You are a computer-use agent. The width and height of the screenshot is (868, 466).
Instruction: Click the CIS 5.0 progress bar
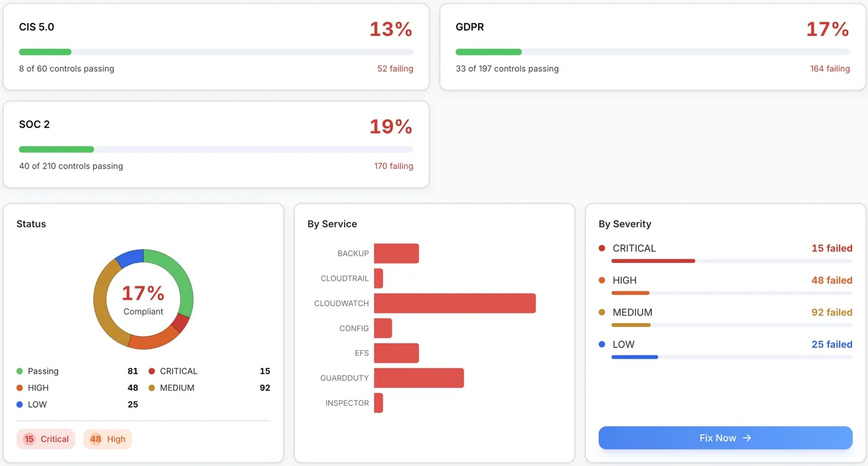coord(216,52)
